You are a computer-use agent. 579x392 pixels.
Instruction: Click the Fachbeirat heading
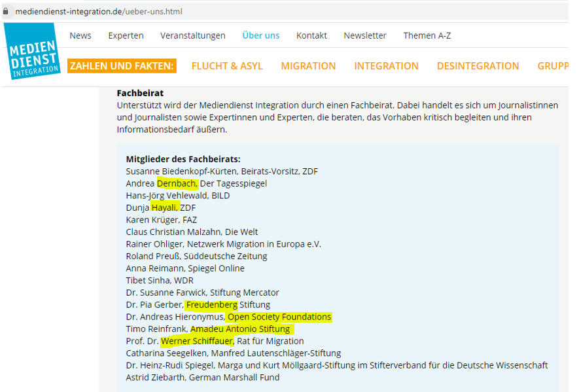pos(140,93)
